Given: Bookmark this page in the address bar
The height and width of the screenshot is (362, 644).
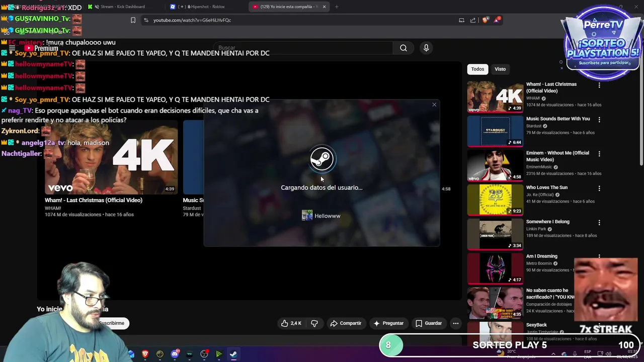Looking at the screenshot, I should click(133, 20).
